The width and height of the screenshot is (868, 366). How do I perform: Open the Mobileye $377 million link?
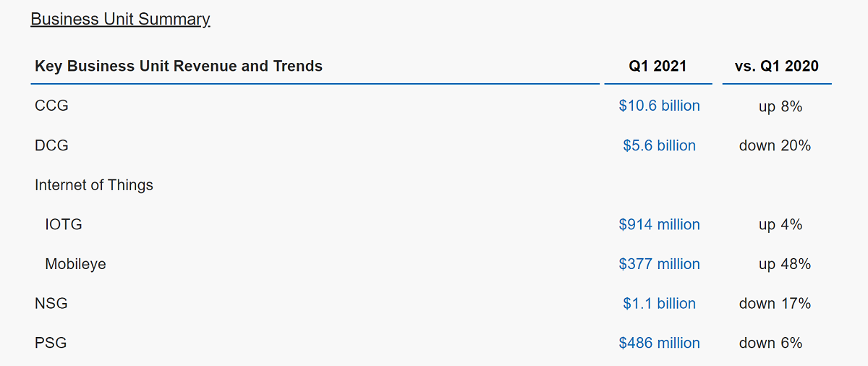pos(659,264)
